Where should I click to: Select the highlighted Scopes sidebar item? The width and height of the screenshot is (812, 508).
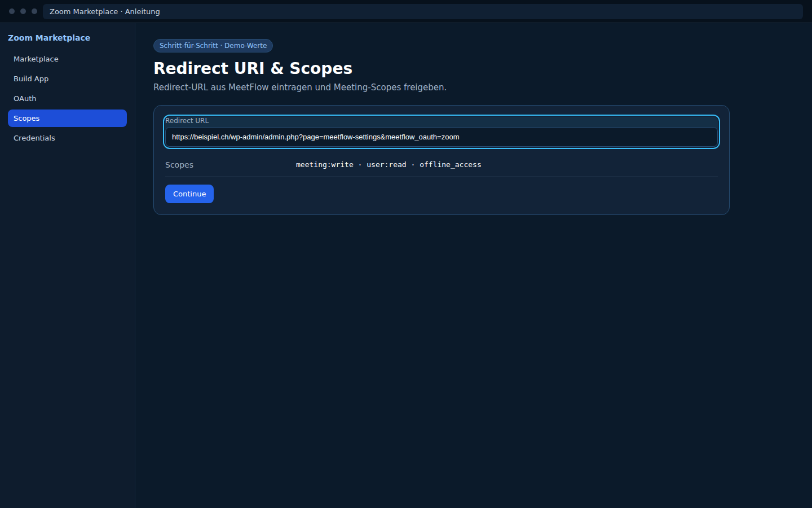point(67,118)
